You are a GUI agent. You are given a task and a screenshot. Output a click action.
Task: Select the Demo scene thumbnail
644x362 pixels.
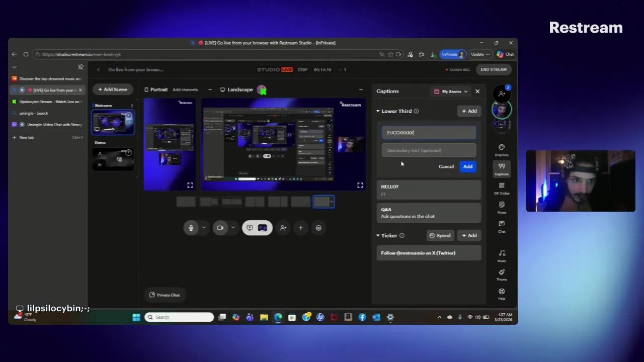coord(113,159)
